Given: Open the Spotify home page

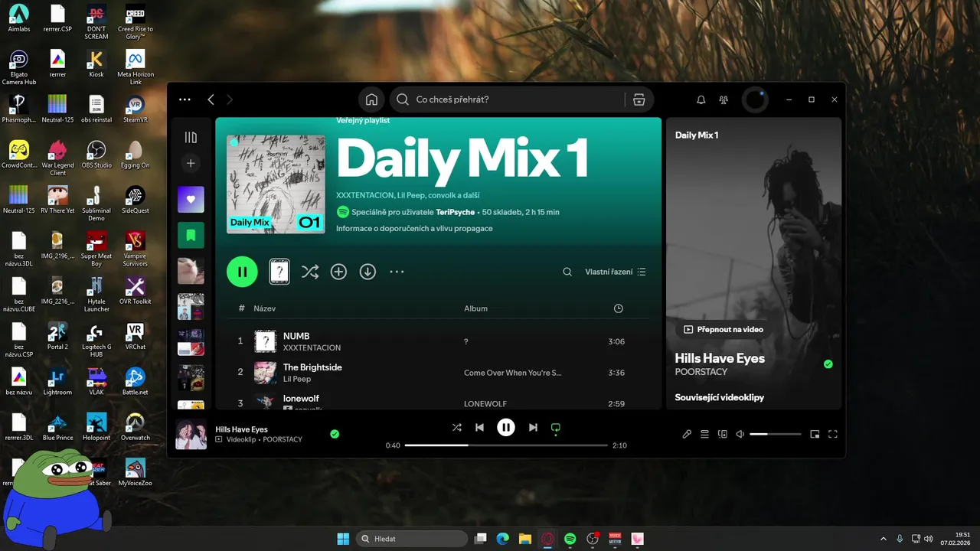Looking at the screenshot, I should [x=371, y=99].
